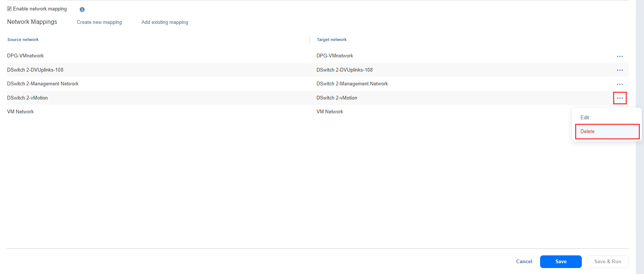The image size is (644, 274).
Task: Choose Delete from the context menu
Action: click(587, 132)
